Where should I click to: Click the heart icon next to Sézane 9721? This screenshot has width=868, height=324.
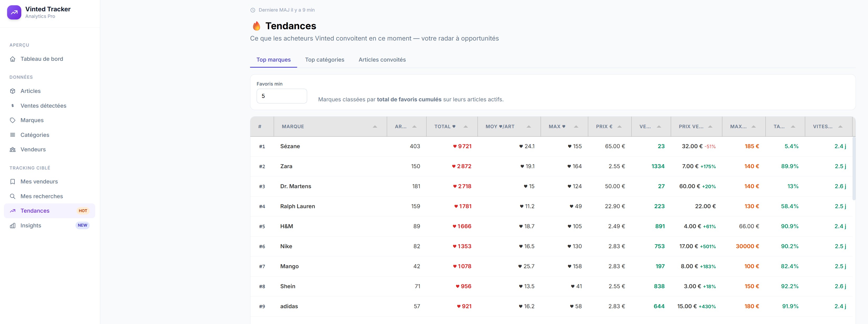click(455, 146)
